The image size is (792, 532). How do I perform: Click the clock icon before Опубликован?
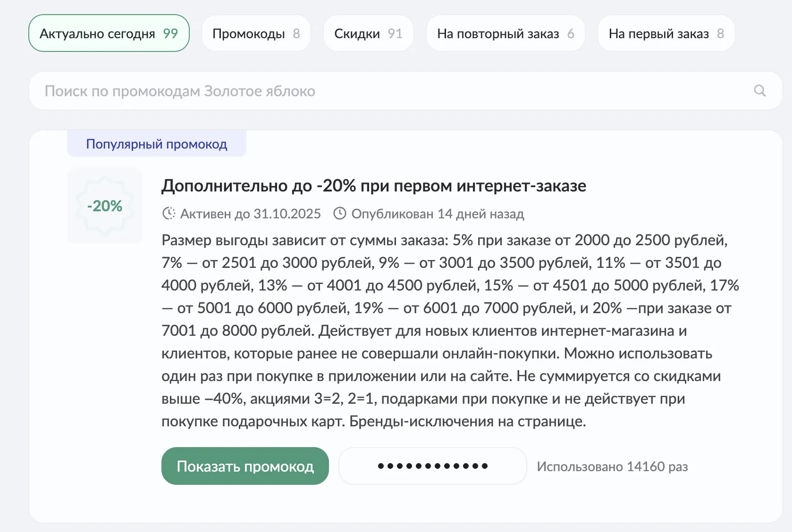(339, 214)
